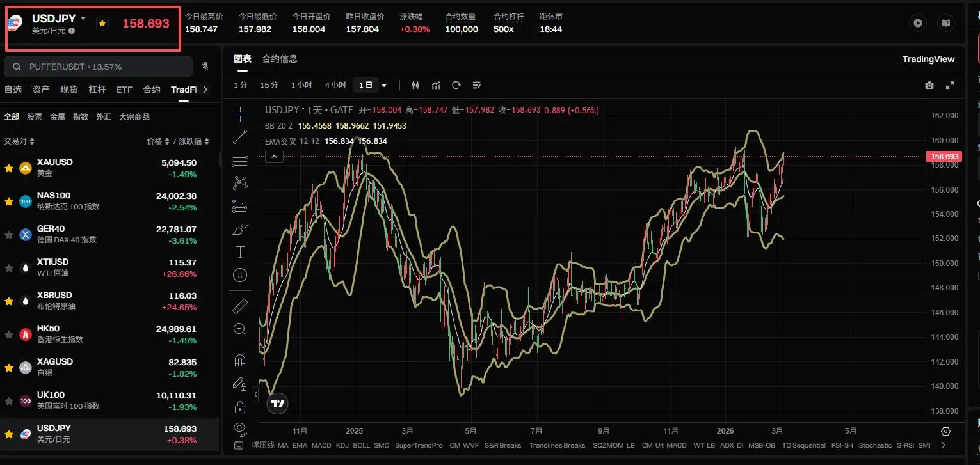This screenshot has width=980, height=465.
Task: Sort list by 涨跌幅 column
Action: coord(194,141)
